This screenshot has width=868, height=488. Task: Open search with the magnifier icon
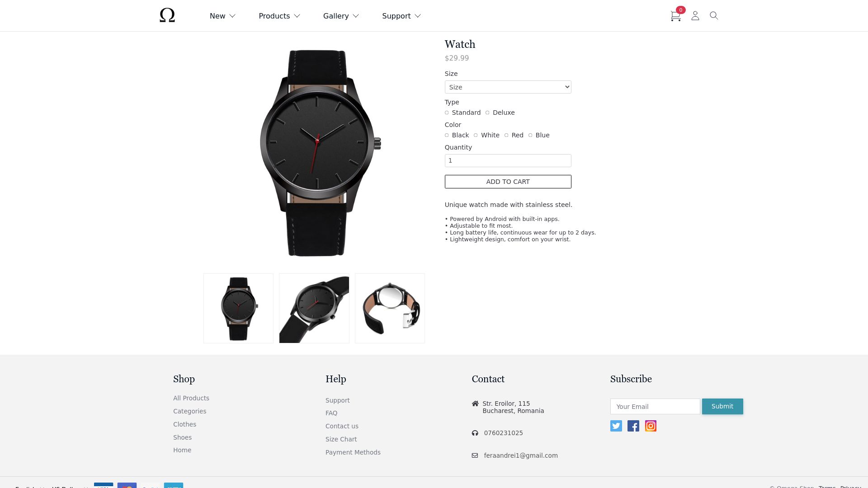pos(714,16)
